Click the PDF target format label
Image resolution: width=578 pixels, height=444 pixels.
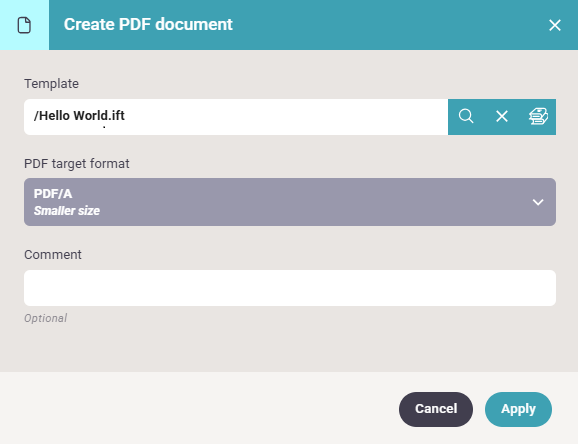[77, 163]
